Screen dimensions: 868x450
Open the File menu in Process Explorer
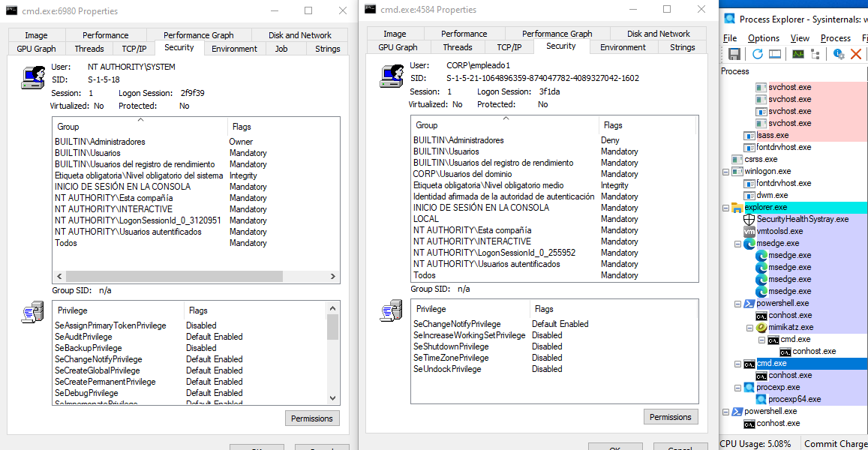[x=730, y=38]
